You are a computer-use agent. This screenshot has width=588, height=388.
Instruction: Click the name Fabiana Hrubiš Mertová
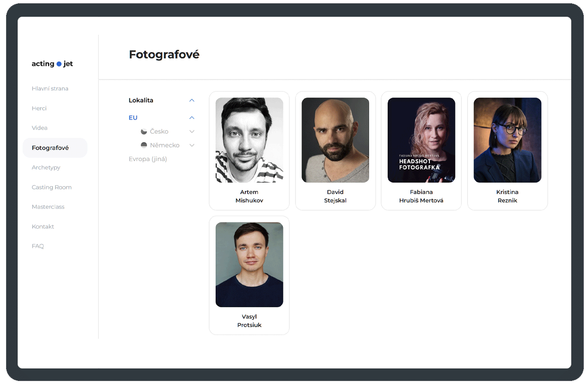[422, 196]
